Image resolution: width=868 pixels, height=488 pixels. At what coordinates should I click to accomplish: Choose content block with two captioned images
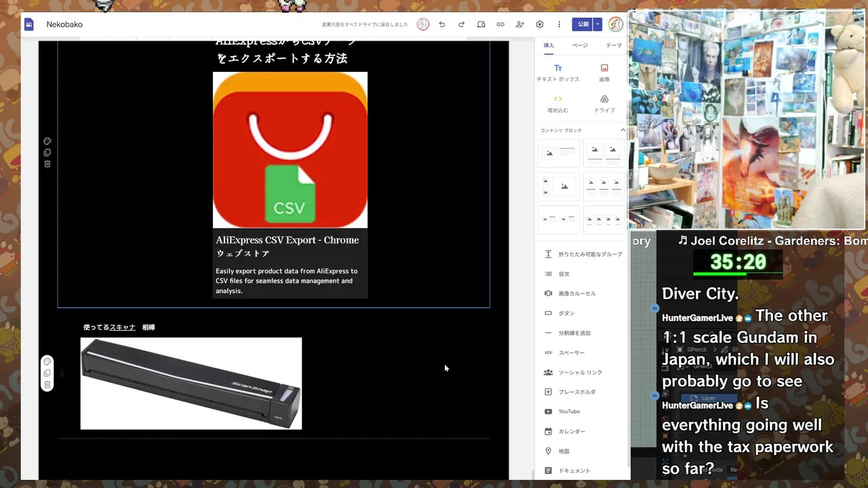[x=604, y=152]
